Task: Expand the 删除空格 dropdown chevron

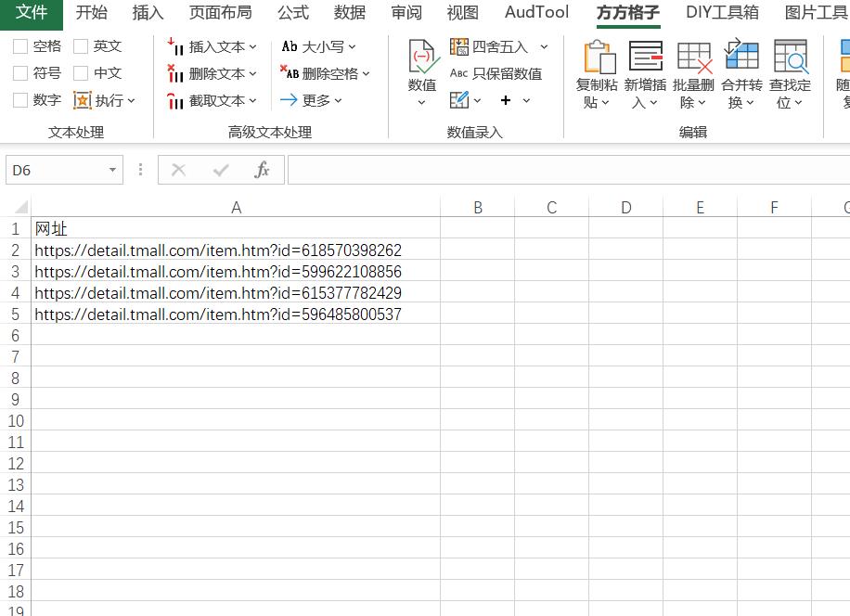Action: click(x=366, y=73)
